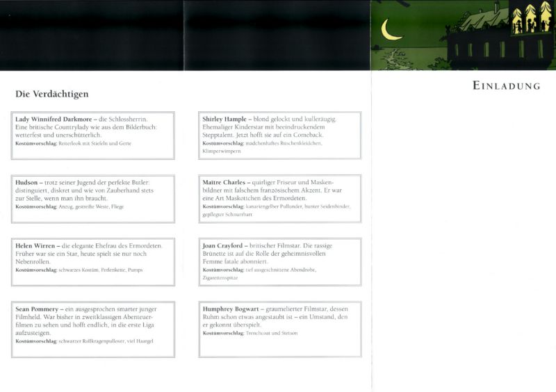Click the lit windows with silhouettes in the illustration
The image size is (556, 392).
pyautogui.click(x=531, y=19)
